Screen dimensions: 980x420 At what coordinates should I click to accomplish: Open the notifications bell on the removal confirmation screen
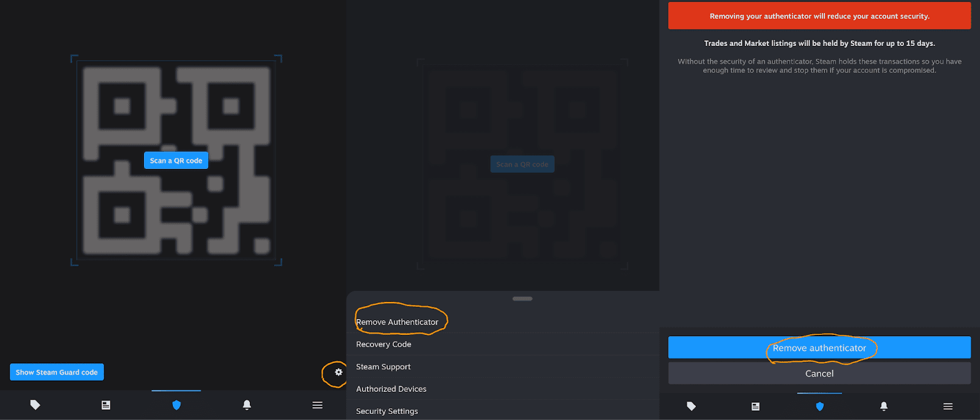tap(884, 406)
